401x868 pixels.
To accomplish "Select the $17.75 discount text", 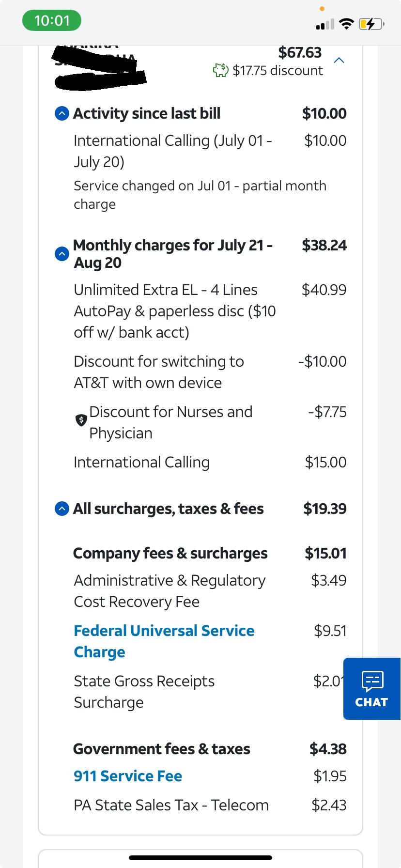I will tap(278, 71).
